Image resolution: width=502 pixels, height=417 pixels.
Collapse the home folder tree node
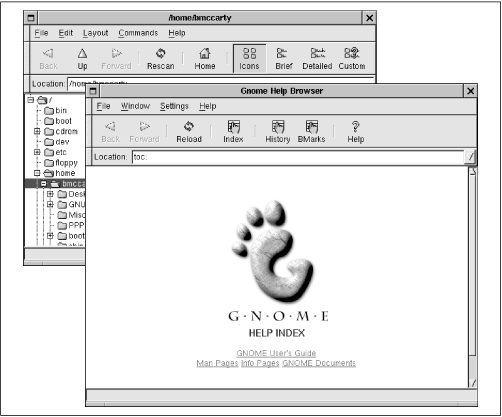[x=37, y=173]
